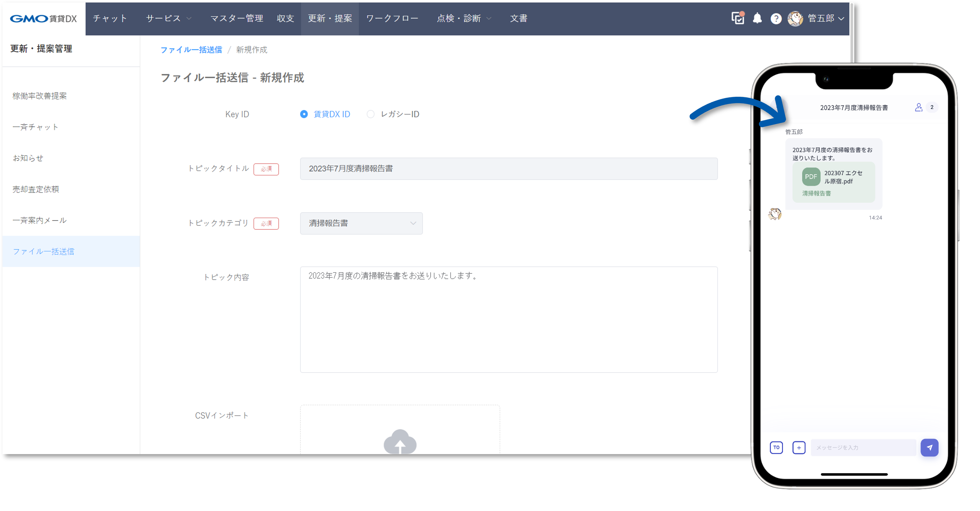Open the chat notifications icon with red badge

point(737,18)
